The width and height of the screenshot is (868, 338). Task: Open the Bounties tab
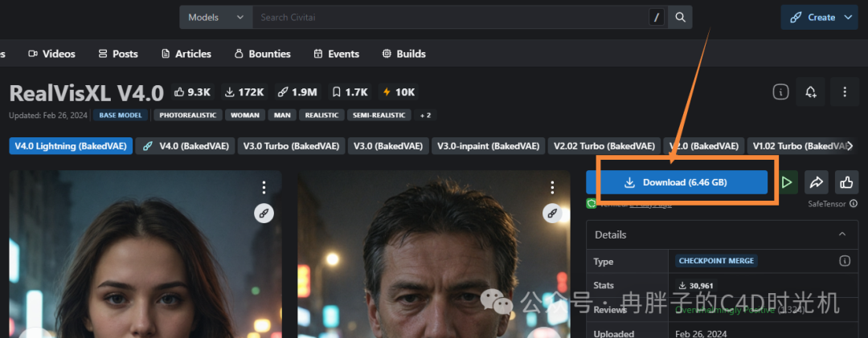[x=262, y=54]
